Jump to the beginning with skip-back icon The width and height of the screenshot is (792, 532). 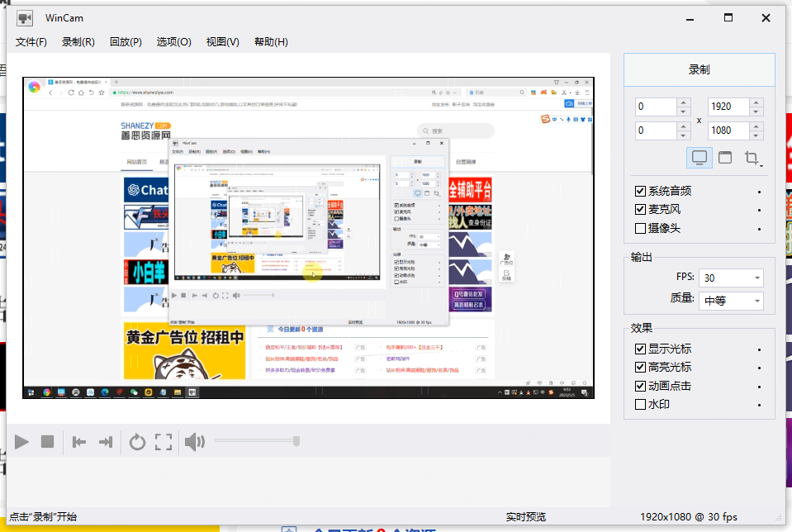78,442
